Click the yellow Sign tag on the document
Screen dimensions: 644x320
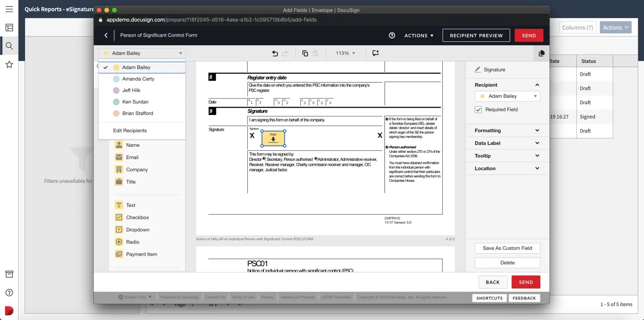(273, 138)
